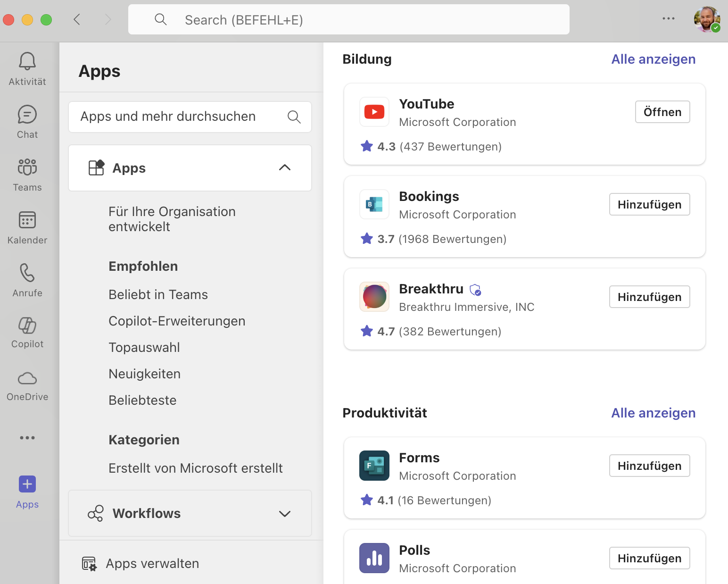The image size is (728, 584).
Task: Click the Apps section grid icon
Action: click(96, 168)
